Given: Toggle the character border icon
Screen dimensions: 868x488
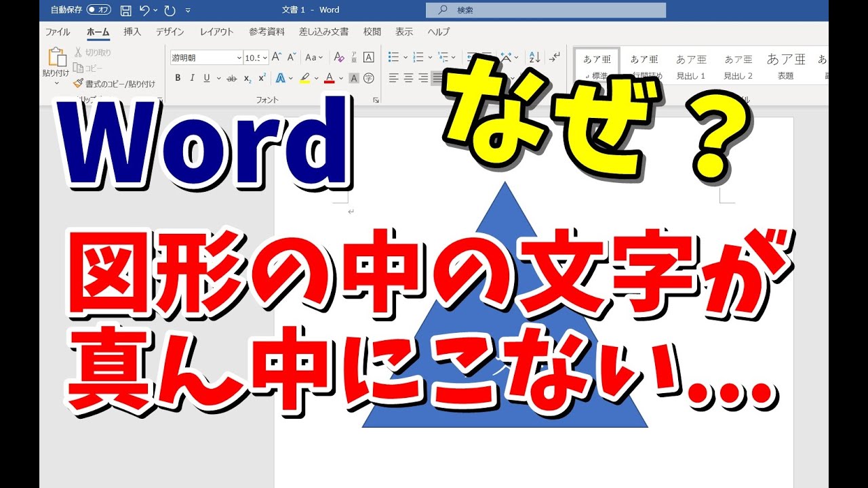Looking at the screenshot, I should pyautogui.click(x=369, y=58).
